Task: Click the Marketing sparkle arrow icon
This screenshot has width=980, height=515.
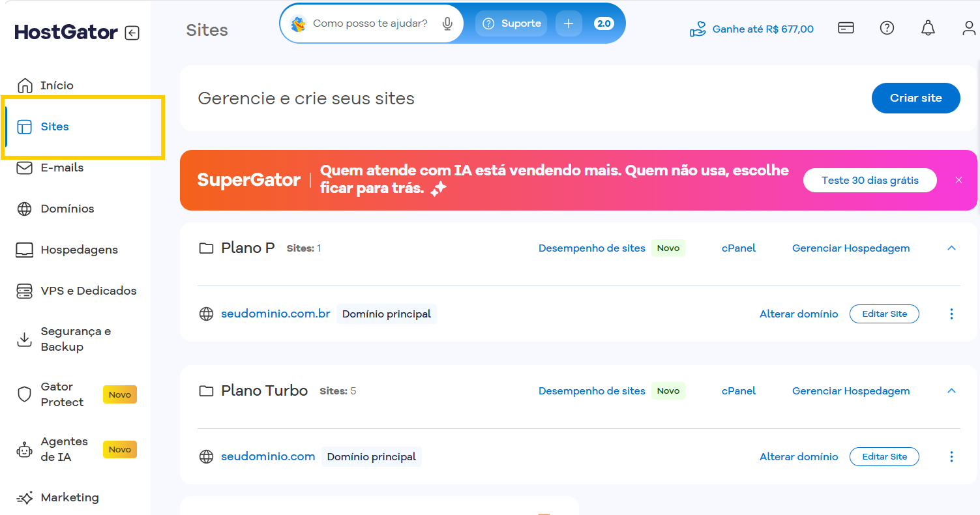Action: tap(25, 498)
